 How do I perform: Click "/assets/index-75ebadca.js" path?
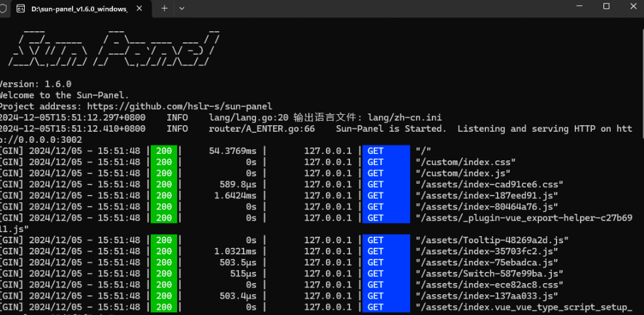487,262
